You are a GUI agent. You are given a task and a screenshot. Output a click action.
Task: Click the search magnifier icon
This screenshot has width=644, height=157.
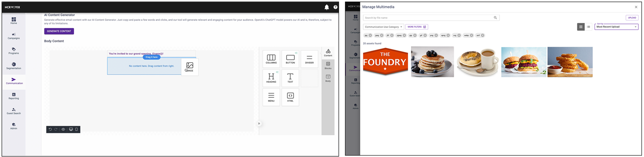point(495,18)
